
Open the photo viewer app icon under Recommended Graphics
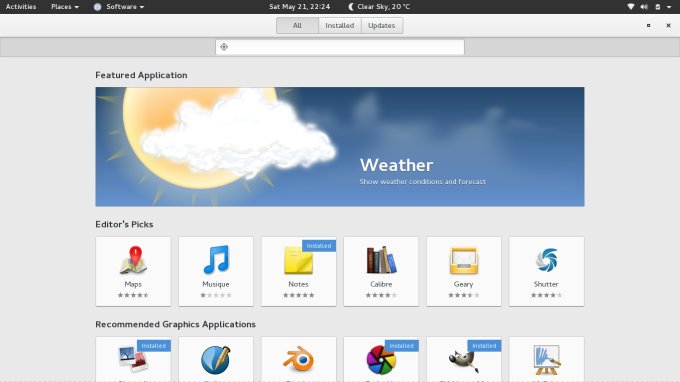coord(134,359)
